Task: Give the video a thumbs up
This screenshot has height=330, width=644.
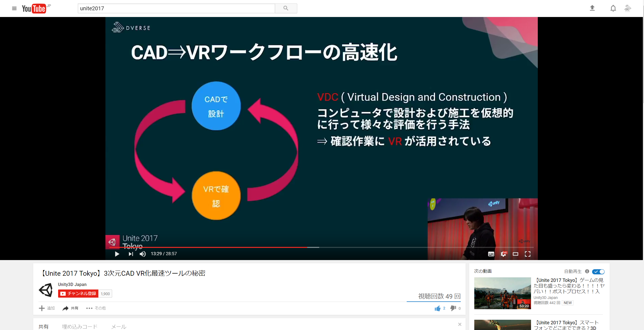Action: coord(438,308)
